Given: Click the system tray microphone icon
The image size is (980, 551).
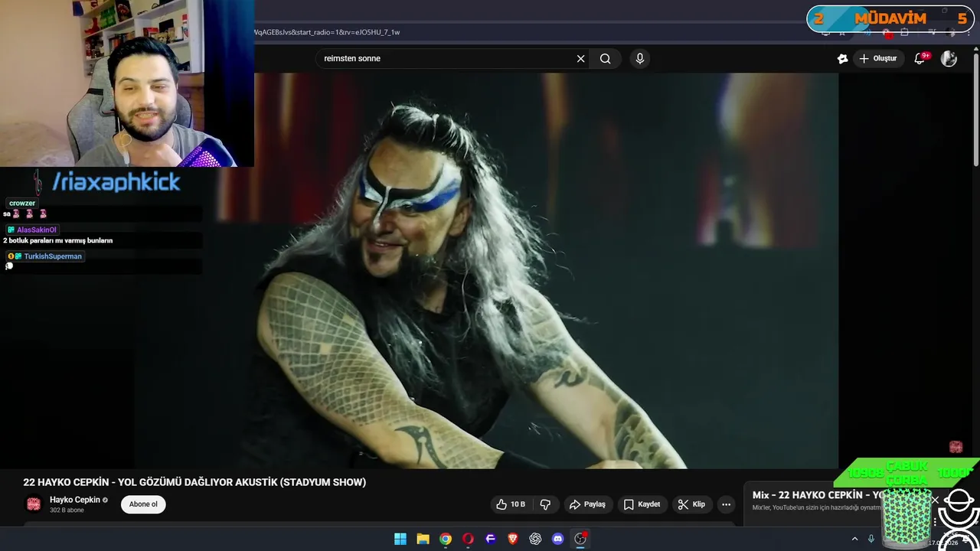Looking at the screenshot, I should click(x=871, y=539).
